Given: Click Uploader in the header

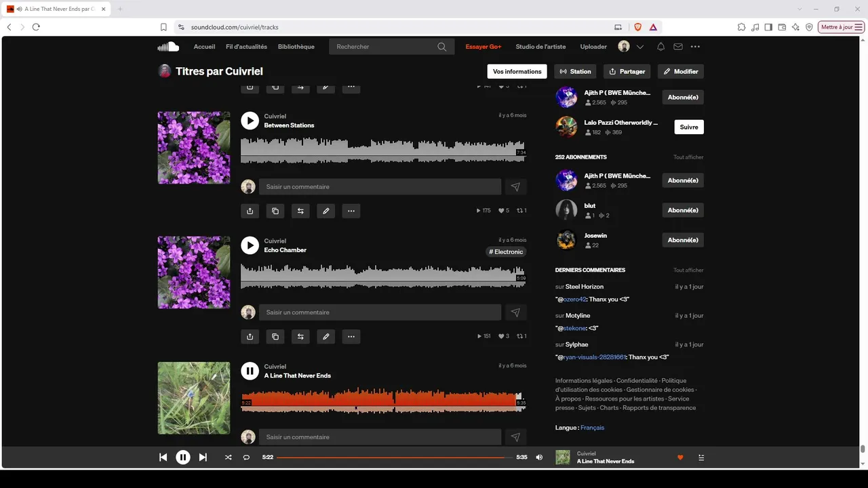Looking at the screenshot, I should (x=593, y=47).
